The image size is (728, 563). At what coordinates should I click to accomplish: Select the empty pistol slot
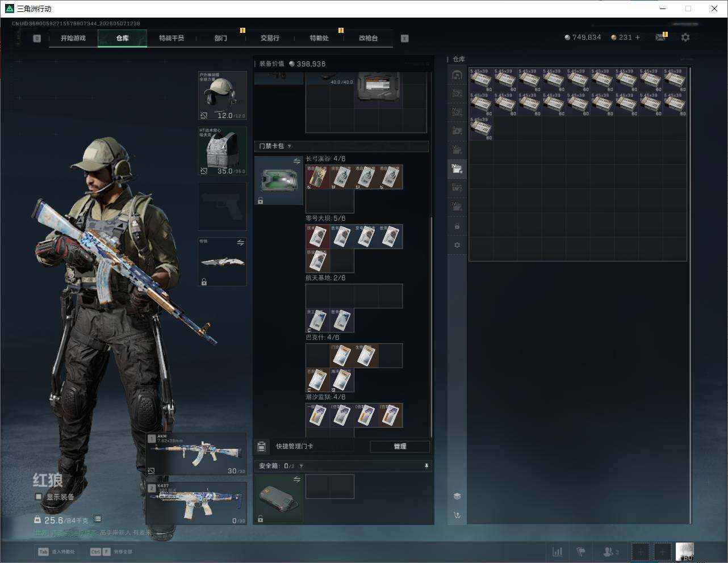coord(222,206)
